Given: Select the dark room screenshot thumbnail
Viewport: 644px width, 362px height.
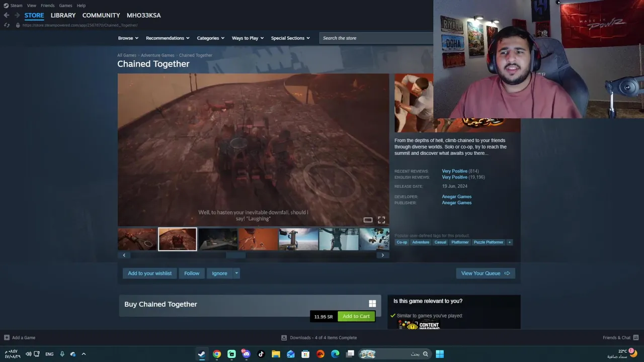Looking at the screenshot, I should (x=218, y=239).
